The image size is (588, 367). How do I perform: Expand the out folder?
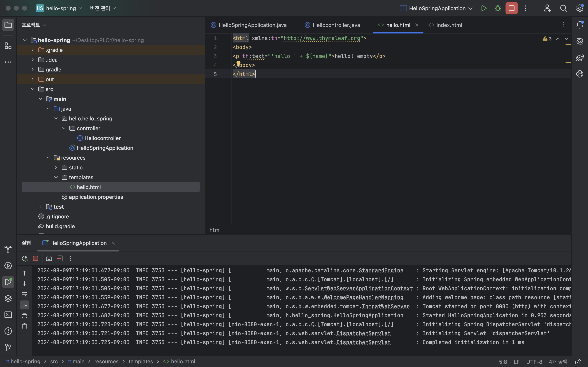point(32,79)
